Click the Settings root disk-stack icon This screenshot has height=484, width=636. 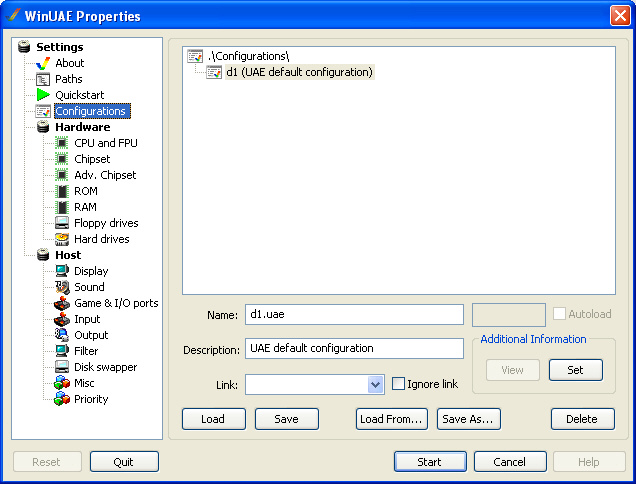(24, 47)
